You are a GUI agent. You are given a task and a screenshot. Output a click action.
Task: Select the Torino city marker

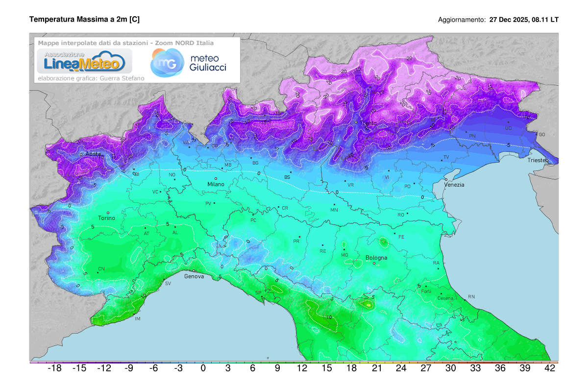point(108,213)
